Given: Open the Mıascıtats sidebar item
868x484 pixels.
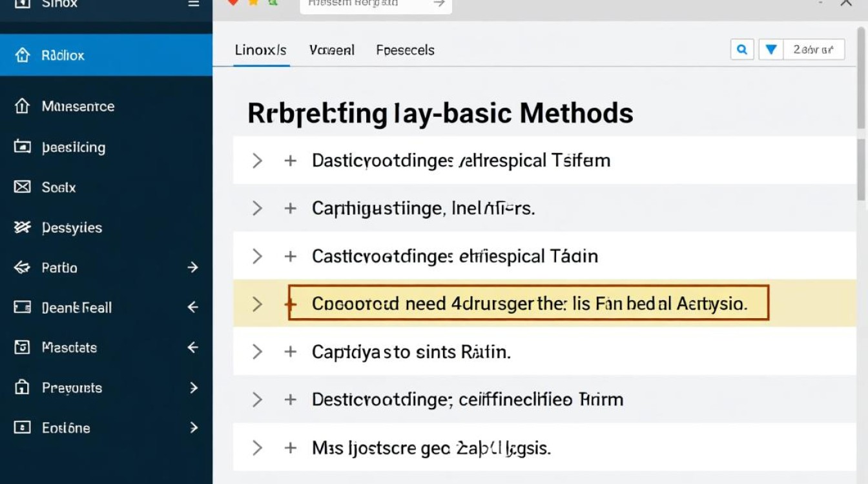Looking at the screenshot, I should pyautogui.click(x=69, y=348).
